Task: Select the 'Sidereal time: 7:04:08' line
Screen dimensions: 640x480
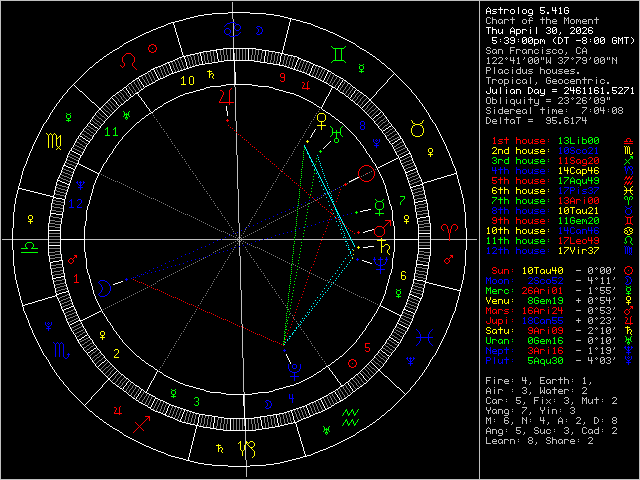Action: (554, 111)
